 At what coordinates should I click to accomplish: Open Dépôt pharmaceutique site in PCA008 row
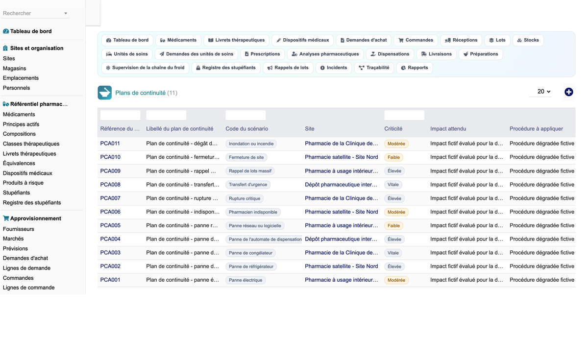click(342, 185)
